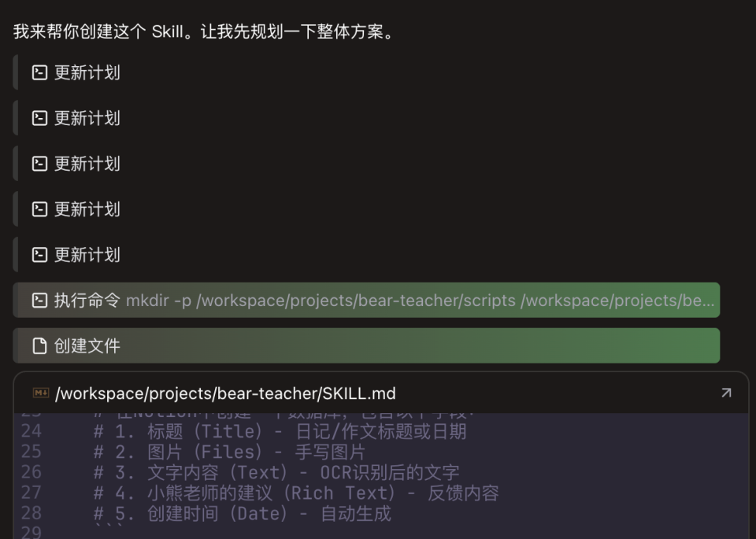
Task: Select the SKILL.md header bar
Action: point(378,393)
